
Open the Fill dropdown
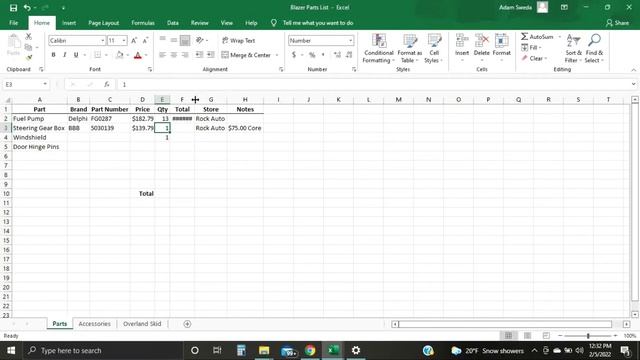[x=532, y=47]
